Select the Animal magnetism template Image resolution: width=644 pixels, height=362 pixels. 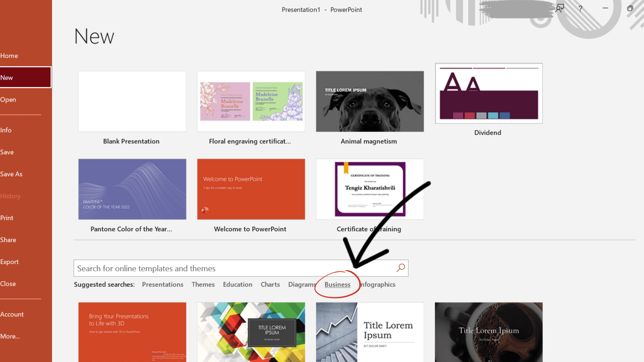[x=370, y=101]
